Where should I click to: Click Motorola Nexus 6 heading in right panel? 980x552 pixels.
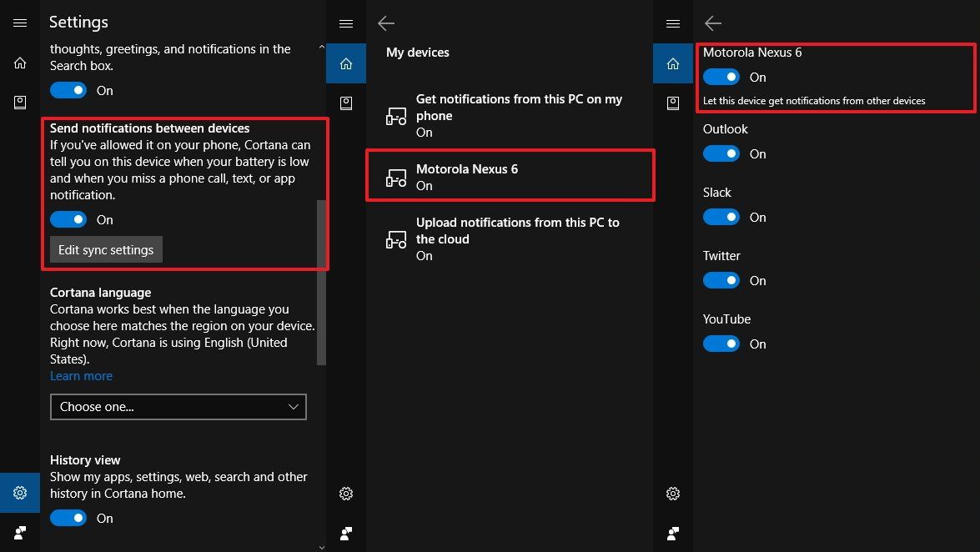coord(752,53)
